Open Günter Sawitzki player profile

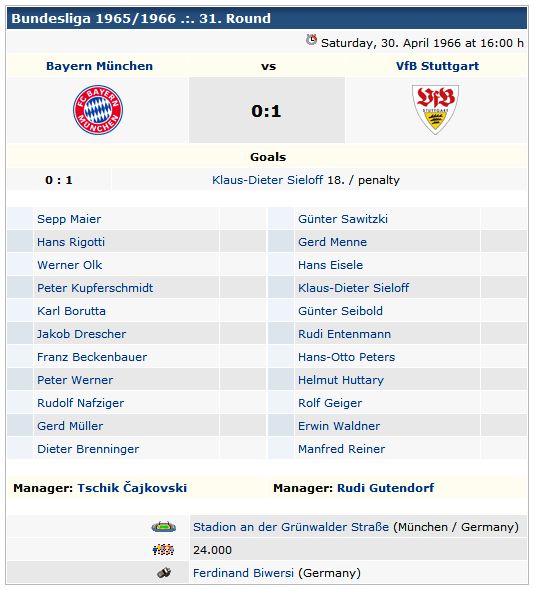coord(343,219)
